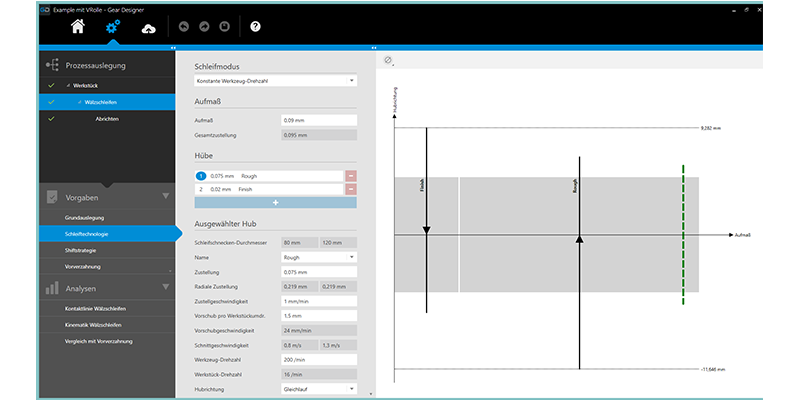
Task: Click the redo arrow icon
Action: tap(204, 27)
